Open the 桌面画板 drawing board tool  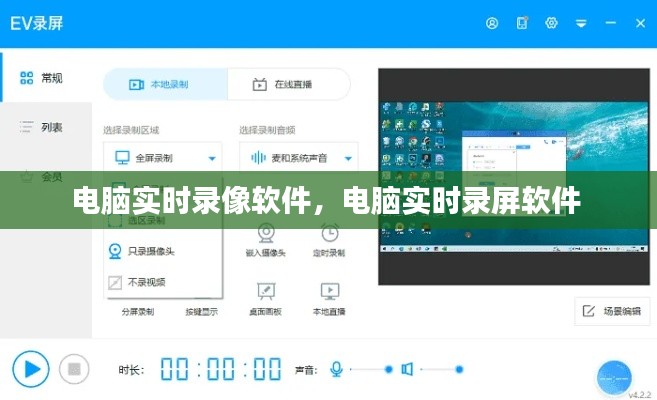pyautogui.click(x=266, y=291)
